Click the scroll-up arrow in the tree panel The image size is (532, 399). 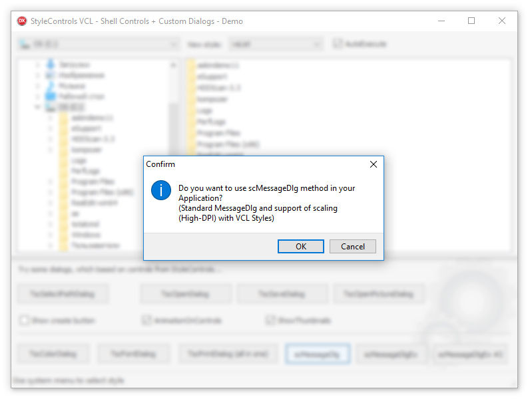point(173,65)
